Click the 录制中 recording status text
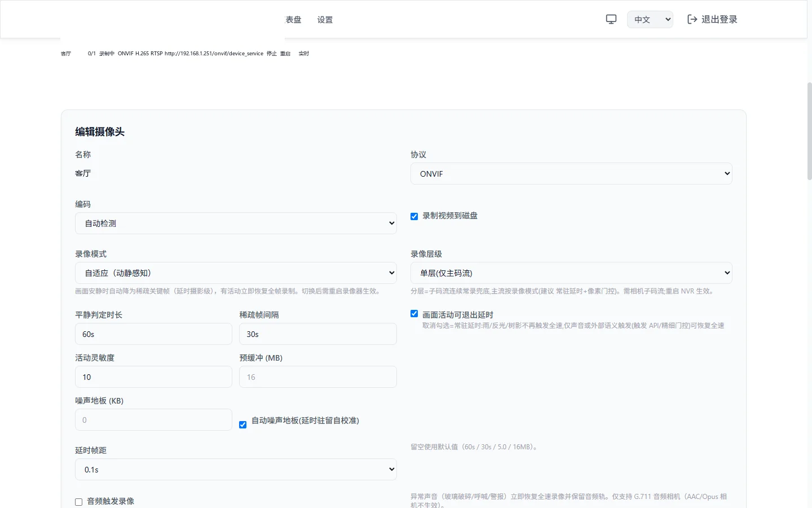This screenshot has width=812, height=508. 107,54
